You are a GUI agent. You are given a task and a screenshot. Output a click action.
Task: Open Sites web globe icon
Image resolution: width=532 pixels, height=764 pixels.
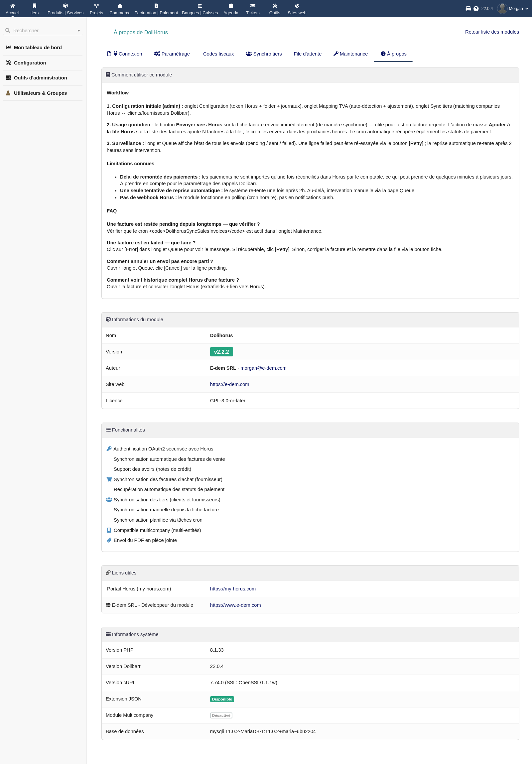(297, 6)
